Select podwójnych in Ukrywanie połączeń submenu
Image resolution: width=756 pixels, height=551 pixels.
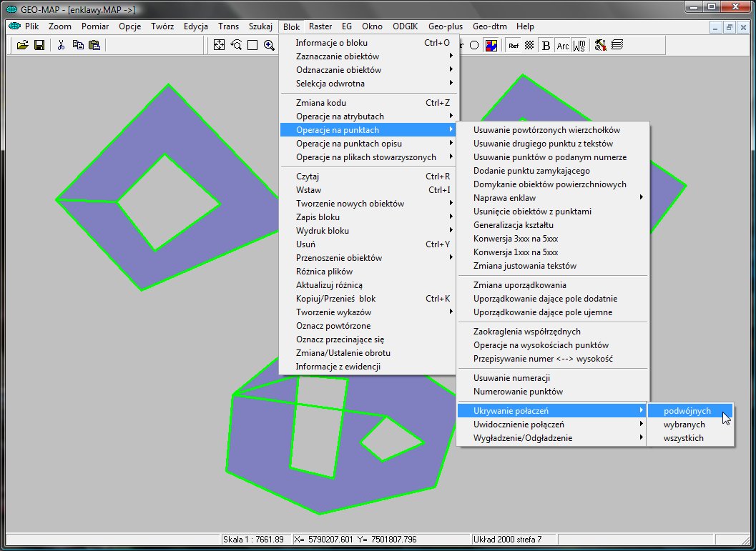(x=690, y=411)
